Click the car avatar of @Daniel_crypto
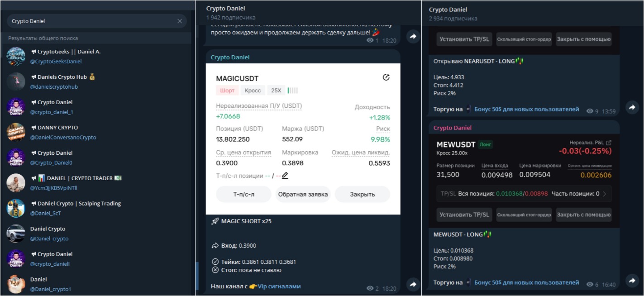 pos(16,234)
